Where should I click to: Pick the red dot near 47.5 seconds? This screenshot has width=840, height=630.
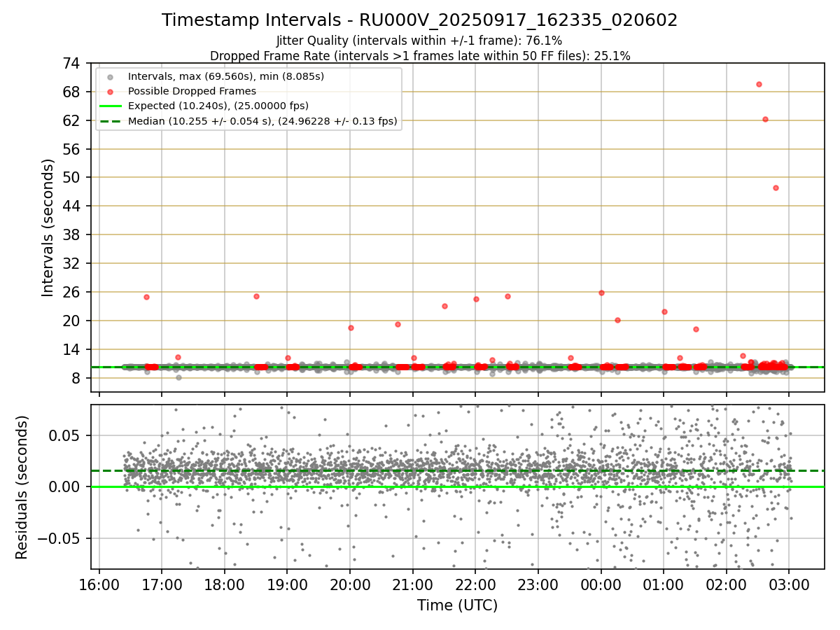point(776,188)
